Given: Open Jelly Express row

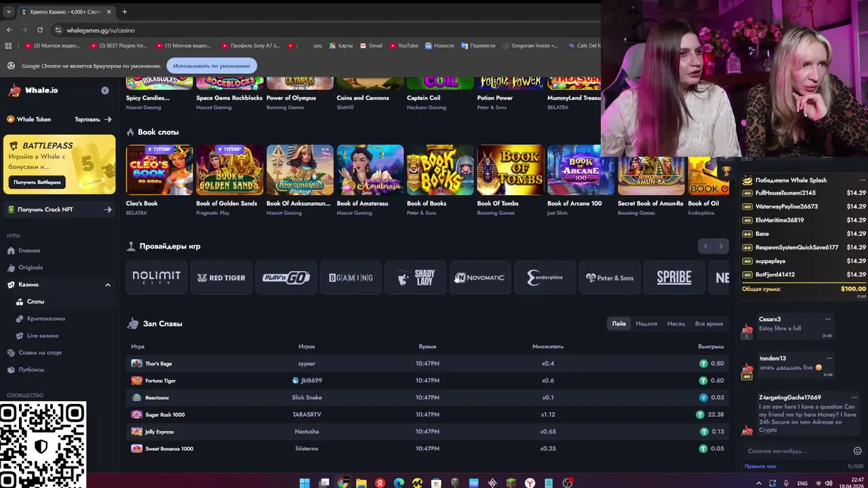Looking at the screenshot, I should pyautogui.click(x=427, y=432).
